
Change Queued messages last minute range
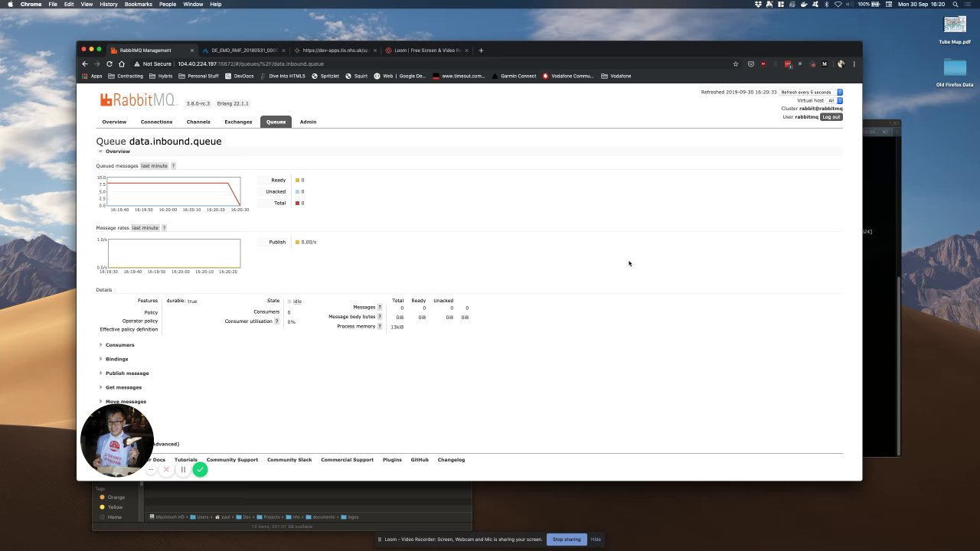[x=154, y=166]
